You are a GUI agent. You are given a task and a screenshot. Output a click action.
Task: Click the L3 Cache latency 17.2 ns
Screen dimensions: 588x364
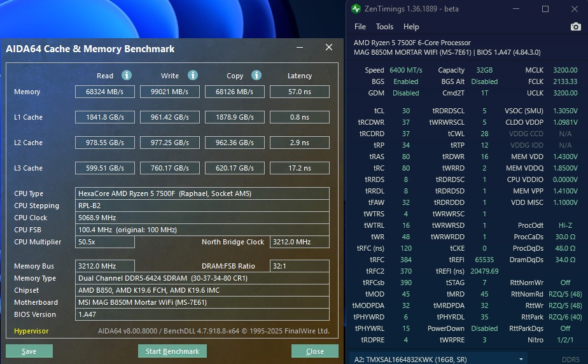pos(300,168)
